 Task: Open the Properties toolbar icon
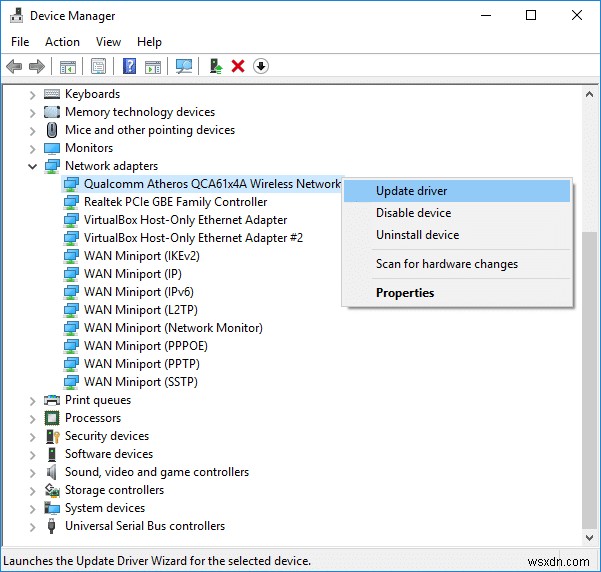(99, 66)
